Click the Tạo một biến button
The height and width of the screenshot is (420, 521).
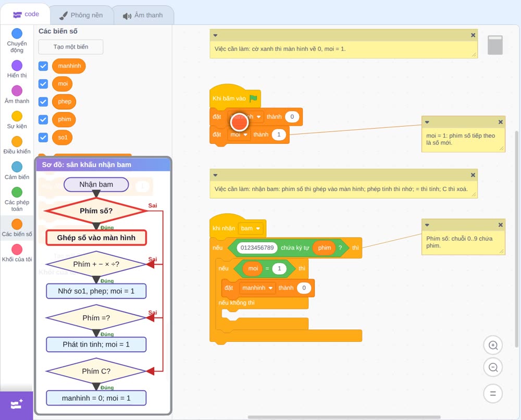point(71,47)
